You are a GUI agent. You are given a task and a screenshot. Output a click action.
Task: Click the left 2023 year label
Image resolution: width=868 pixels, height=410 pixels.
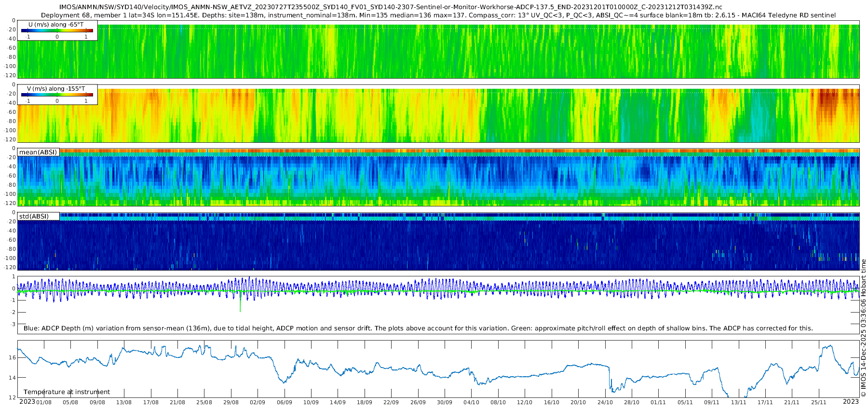pos(27,402)
